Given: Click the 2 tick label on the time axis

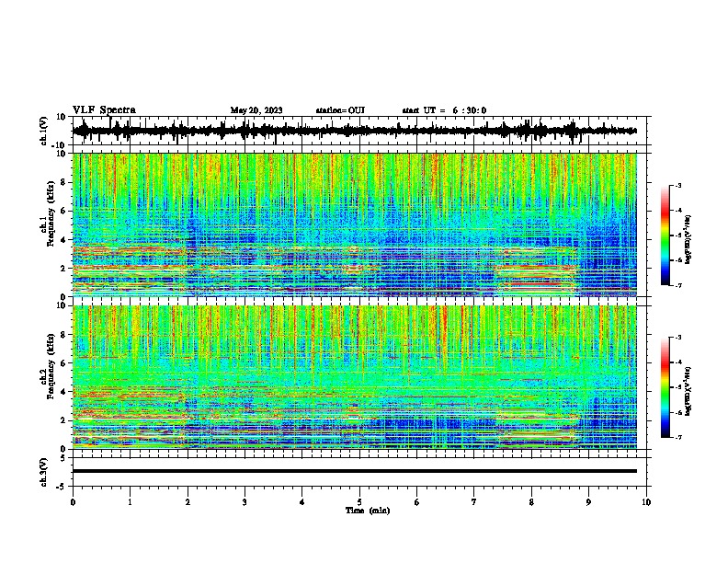Looking at the screenshot, I should tap(188, 502).
